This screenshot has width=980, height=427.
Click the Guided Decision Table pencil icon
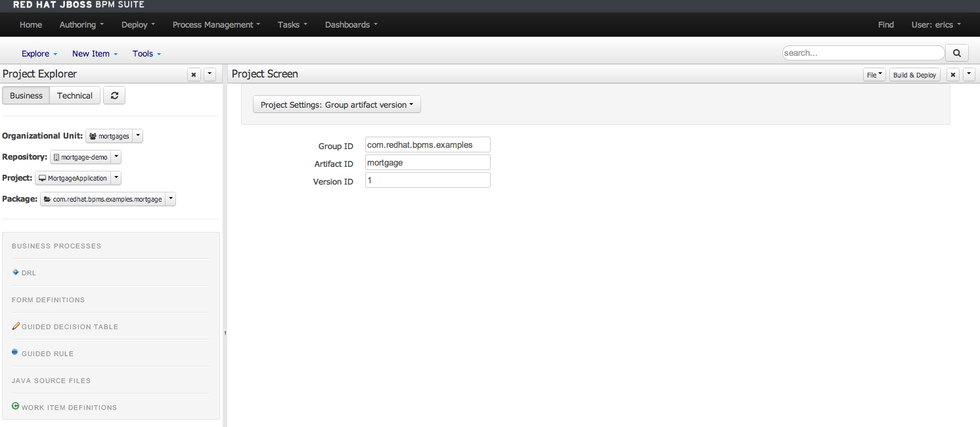pos(16,326)
